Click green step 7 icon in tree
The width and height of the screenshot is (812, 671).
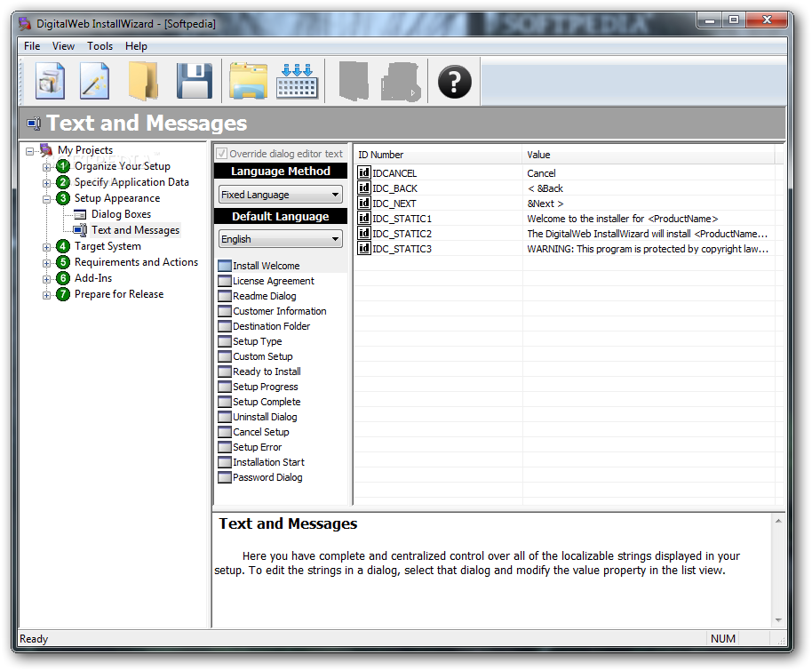point(63,294)
